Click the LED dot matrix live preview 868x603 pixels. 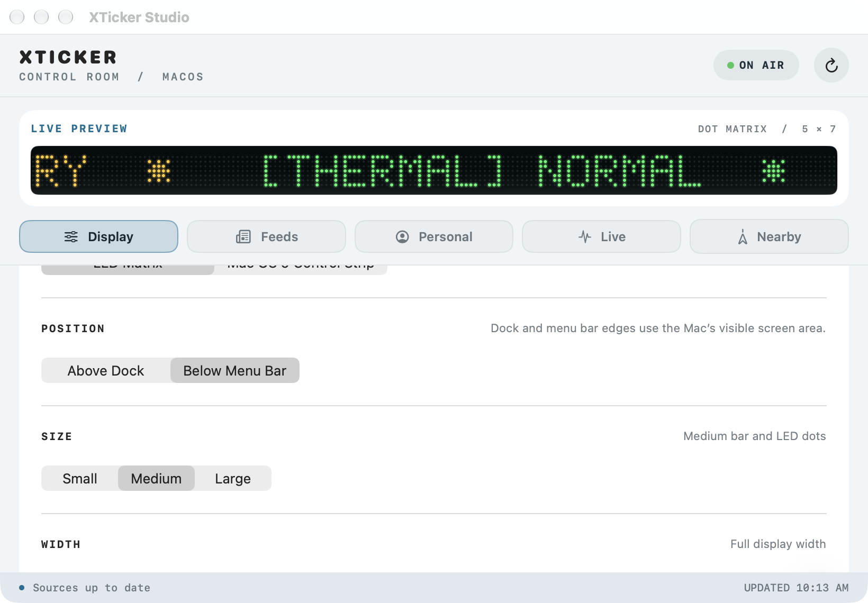tap(434, 170)
